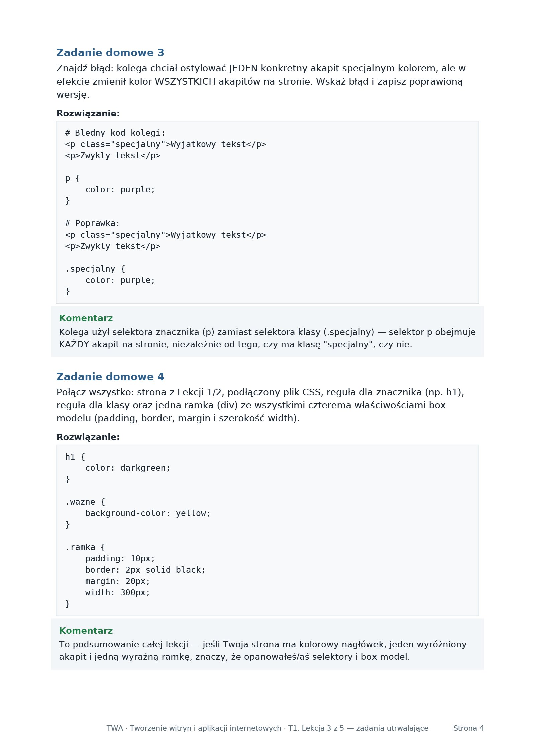Click the second Rozwiązanie label
Image resolution: width=535 pixels, height=756 pixels.
point(88,437)
